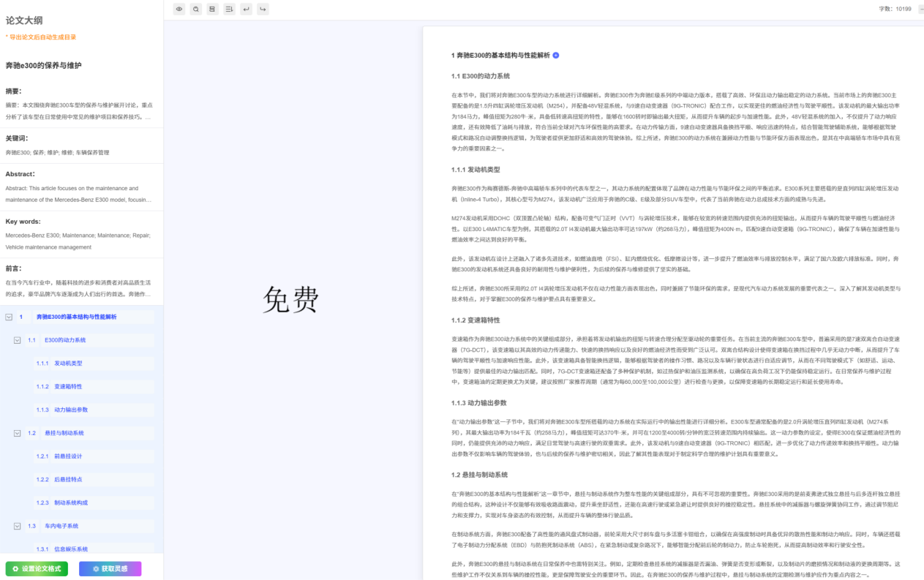The height and width of the screenshot is (580, 924).
Task: Click the 设置论文格式 green button
Action: click(x=37, y=568)
